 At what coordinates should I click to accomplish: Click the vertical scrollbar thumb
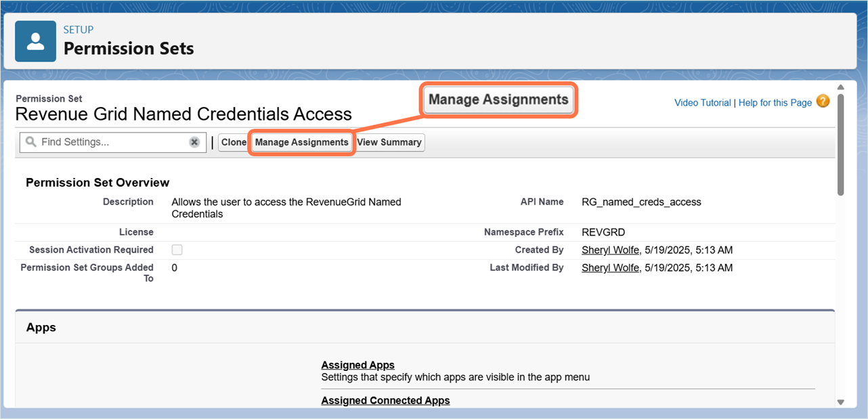click(841, 144)
